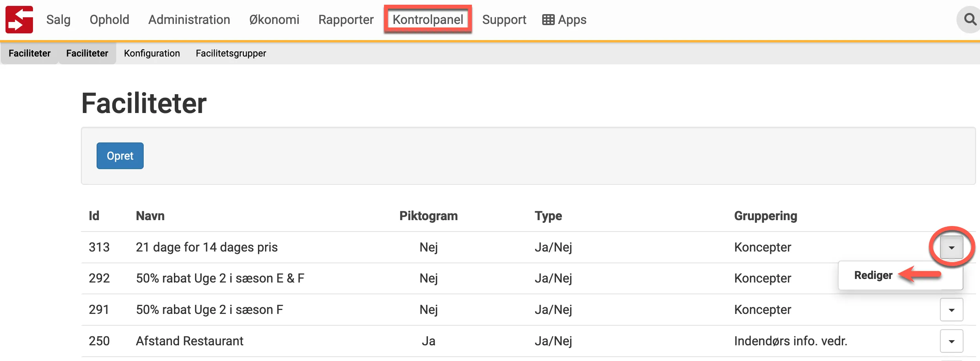Choose Rediger from the open dropdown menu
The width and height of the screenshot is (980, 361).
click(873, 275)
